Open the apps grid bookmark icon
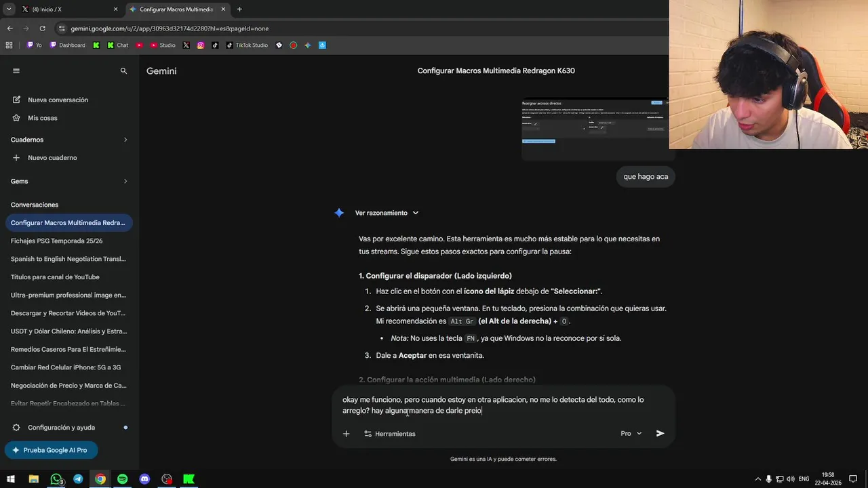 [x=9, y=45]
